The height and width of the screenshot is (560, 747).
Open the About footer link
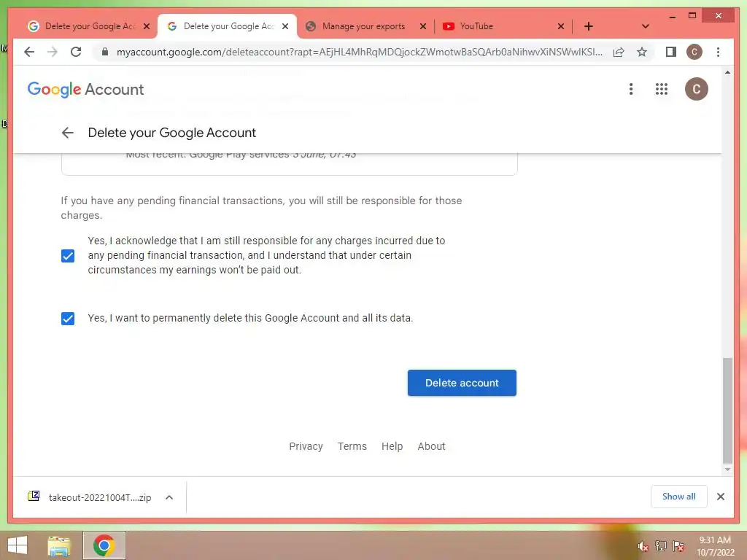pyautogui.click(x=431, y=446)
